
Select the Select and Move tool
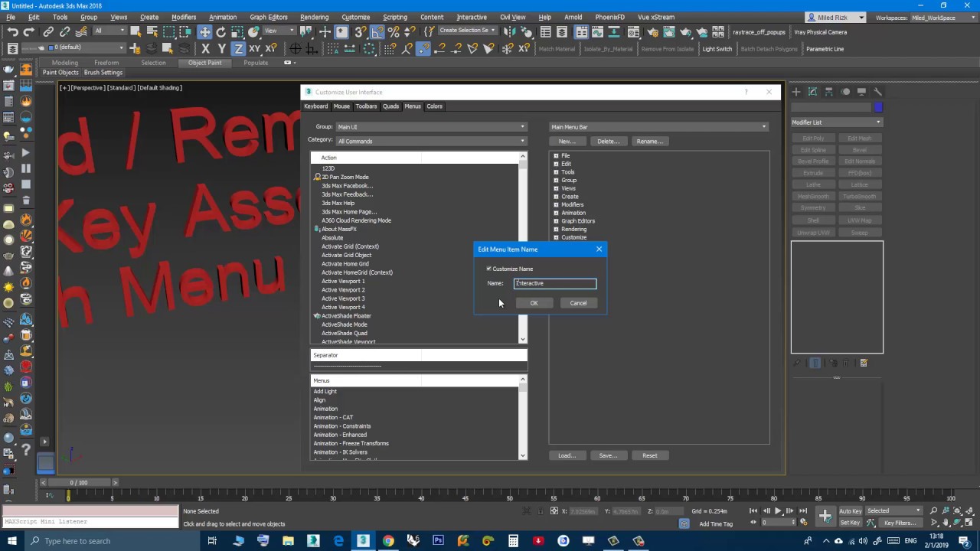point(204,31)
